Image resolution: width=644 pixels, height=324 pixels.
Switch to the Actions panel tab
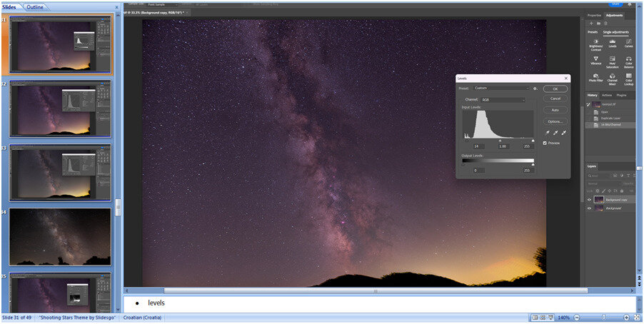(606, 95)
